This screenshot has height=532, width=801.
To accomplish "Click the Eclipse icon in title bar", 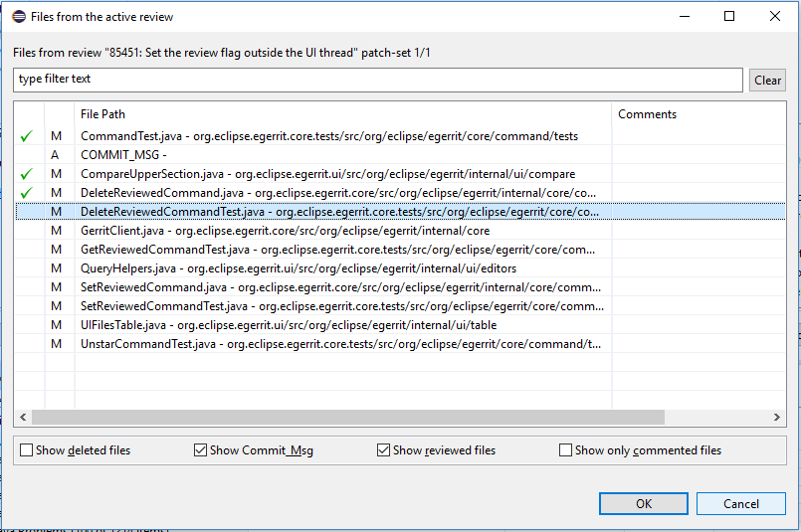I will coord(19,16).
